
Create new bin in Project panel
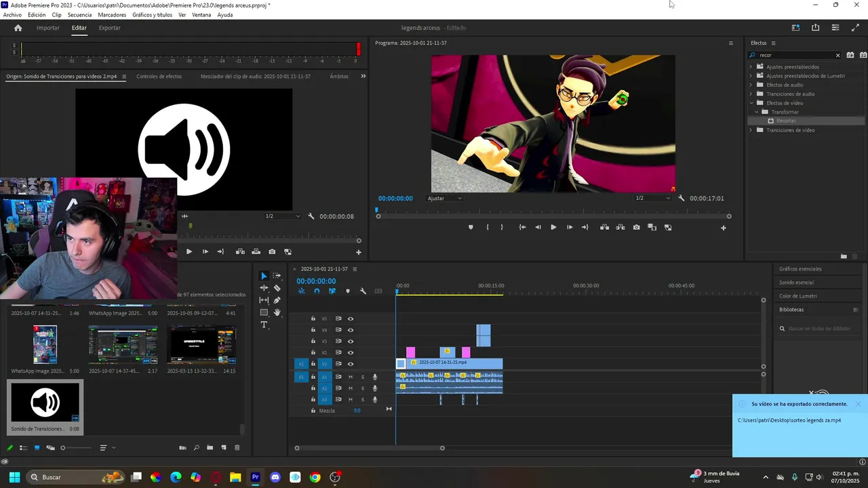(x=210, y=447)
